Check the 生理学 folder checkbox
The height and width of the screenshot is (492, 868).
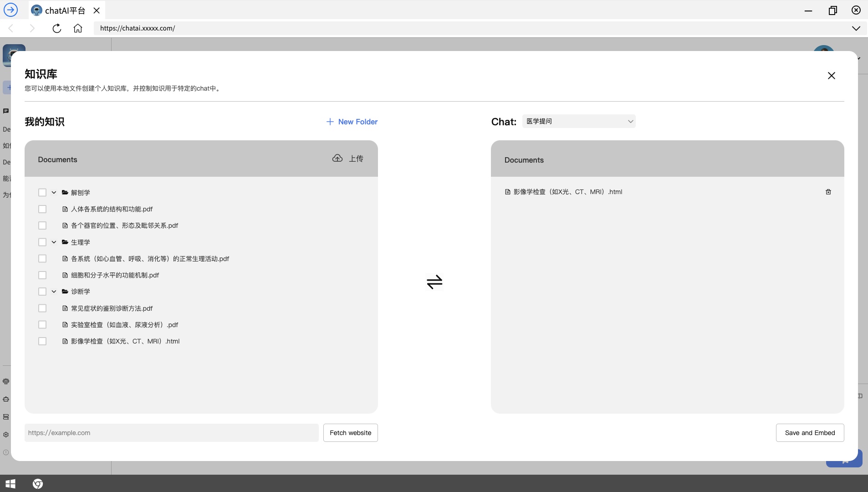(x=42, y=242)
